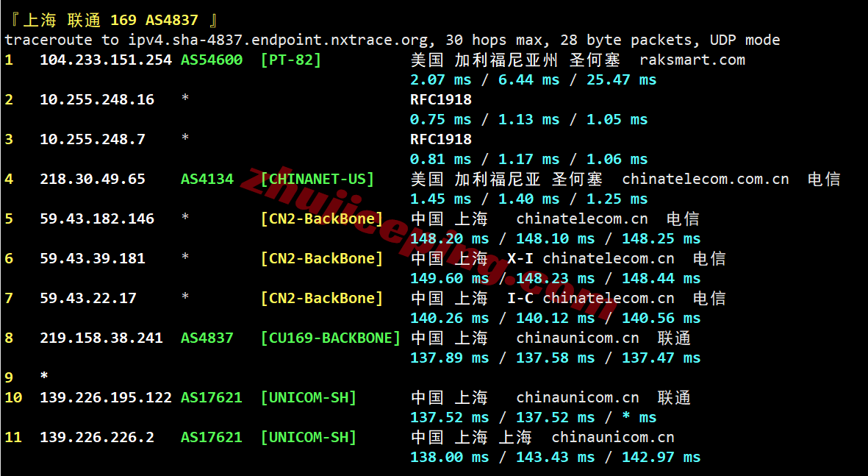Screen dimensions: 868x476
Task: Click the RFC1918 label on hop 2
Action: point(442,99)
